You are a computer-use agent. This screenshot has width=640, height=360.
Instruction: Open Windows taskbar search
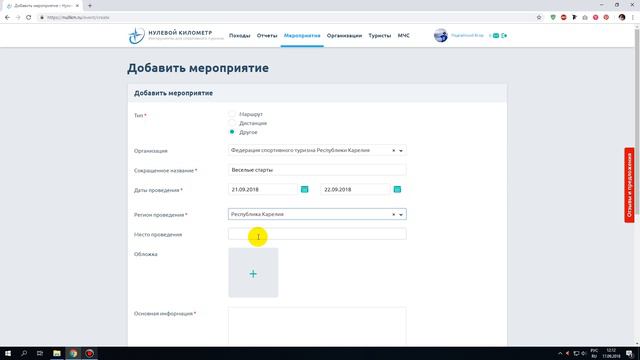(24, 353)
